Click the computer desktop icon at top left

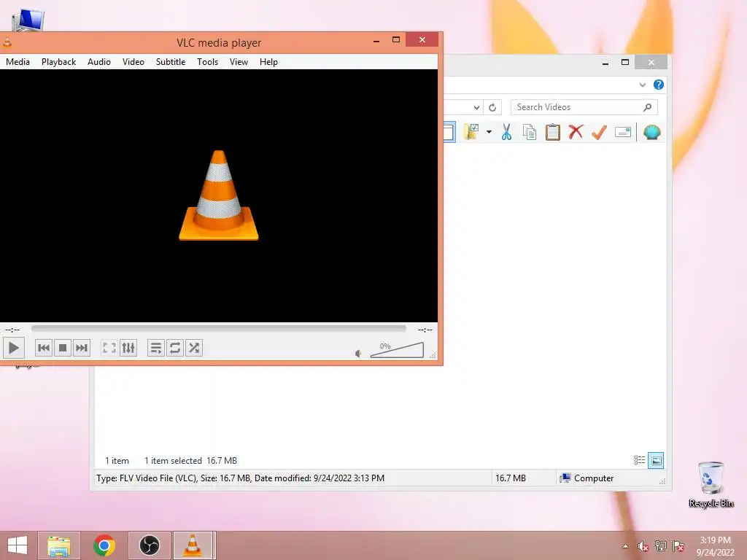click(x=28, y=20)
